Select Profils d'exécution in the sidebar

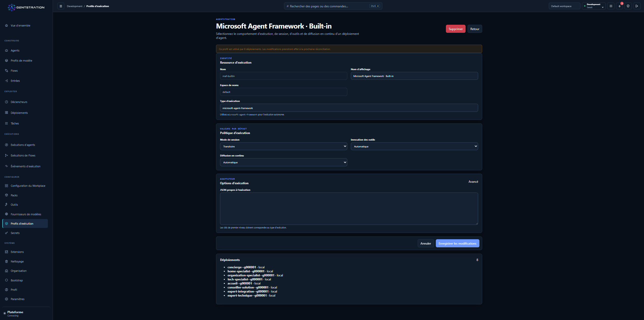click(25, 224)
